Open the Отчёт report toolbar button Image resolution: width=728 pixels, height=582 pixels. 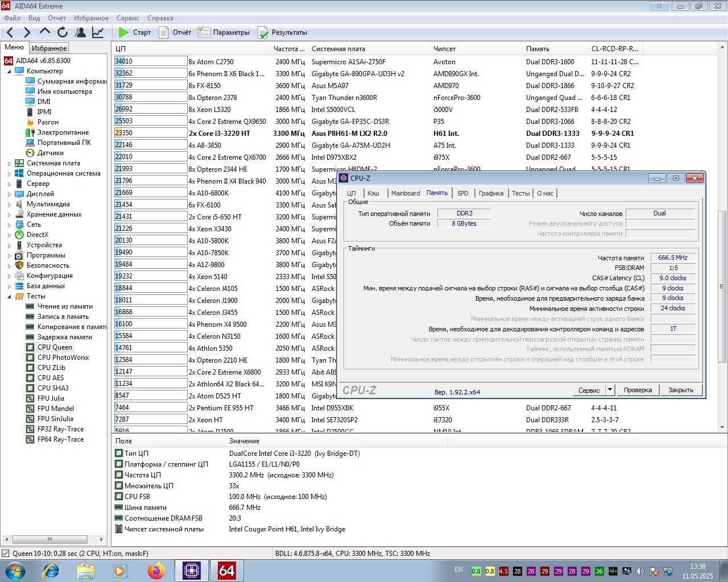[x=175, y=32]
